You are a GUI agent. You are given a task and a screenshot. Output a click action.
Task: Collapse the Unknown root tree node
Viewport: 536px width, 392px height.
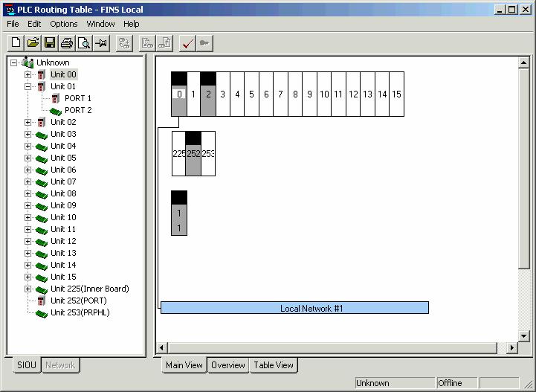click(13, 62)
